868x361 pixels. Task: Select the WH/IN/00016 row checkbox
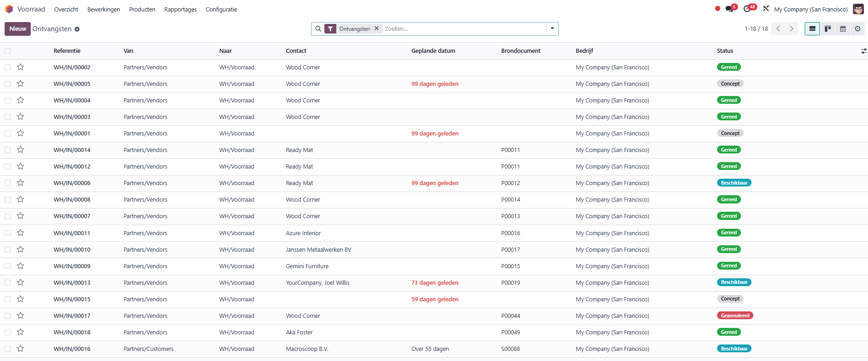[x=7, y=349]
